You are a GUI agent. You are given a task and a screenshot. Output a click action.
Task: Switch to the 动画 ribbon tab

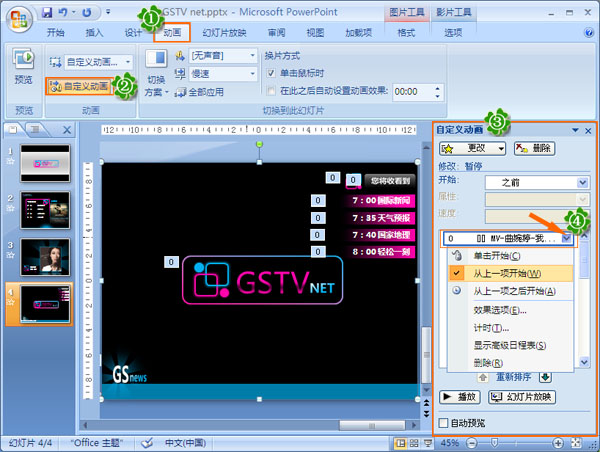[172, 33]
